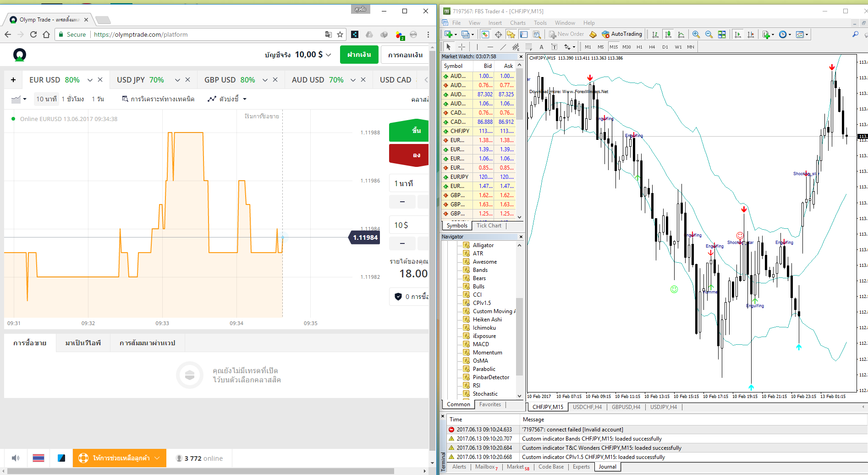Image resolution: width=868 pixels, height=475 pixels.
Task: Click green Up (ขึ้น) trade button
Action: pos(409,131)
